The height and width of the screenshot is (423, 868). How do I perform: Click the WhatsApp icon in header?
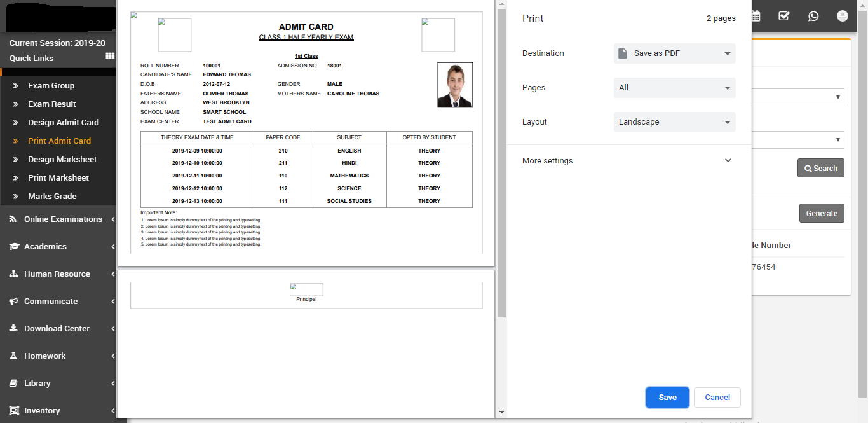(813, 17)
